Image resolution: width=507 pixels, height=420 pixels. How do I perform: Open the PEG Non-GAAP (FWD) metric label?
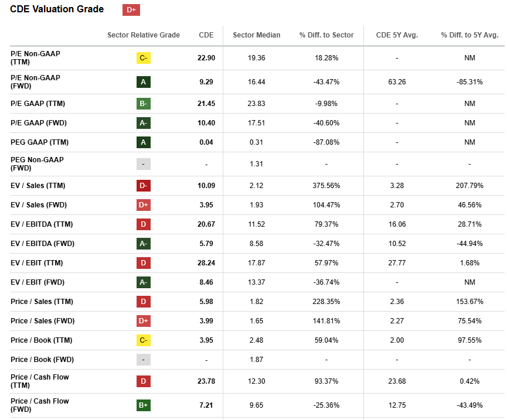(x=37, y=164)
